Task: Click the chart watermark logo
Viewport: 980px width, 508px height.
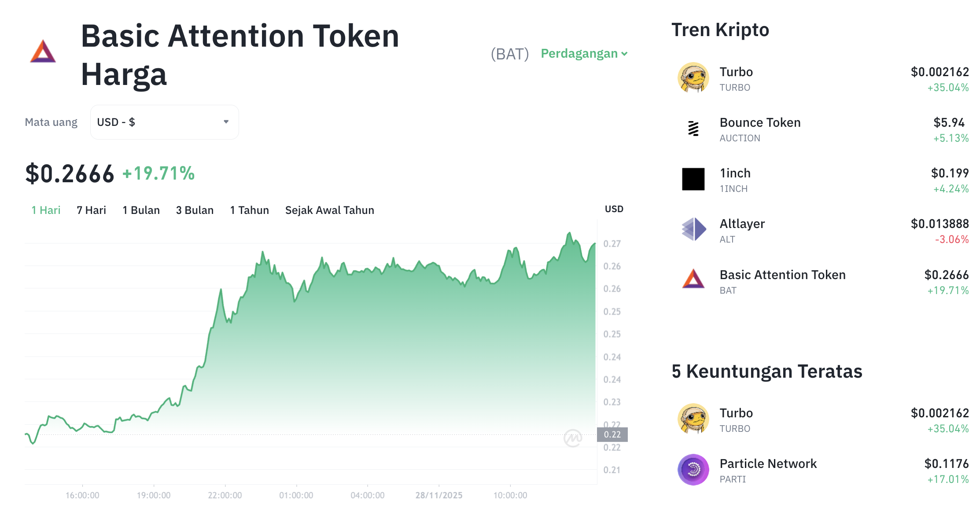Action: pos(573,437)
